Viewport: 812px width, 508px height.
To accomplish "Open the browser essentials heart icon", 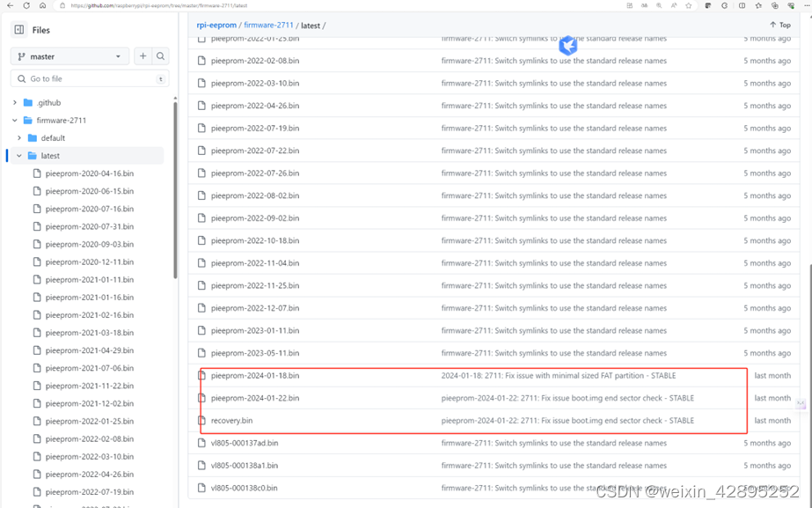I will point(791,5).
